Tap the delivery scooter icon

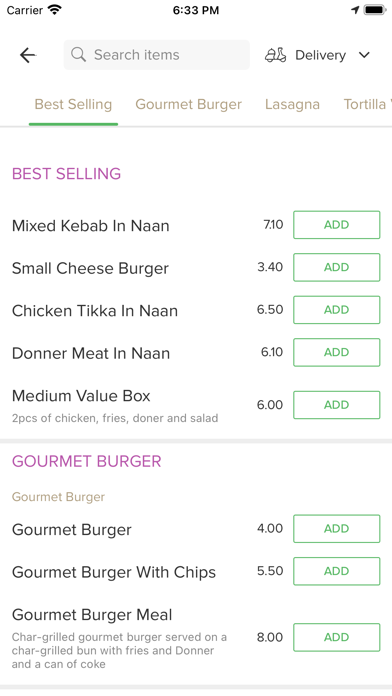(x=275, y=55)
